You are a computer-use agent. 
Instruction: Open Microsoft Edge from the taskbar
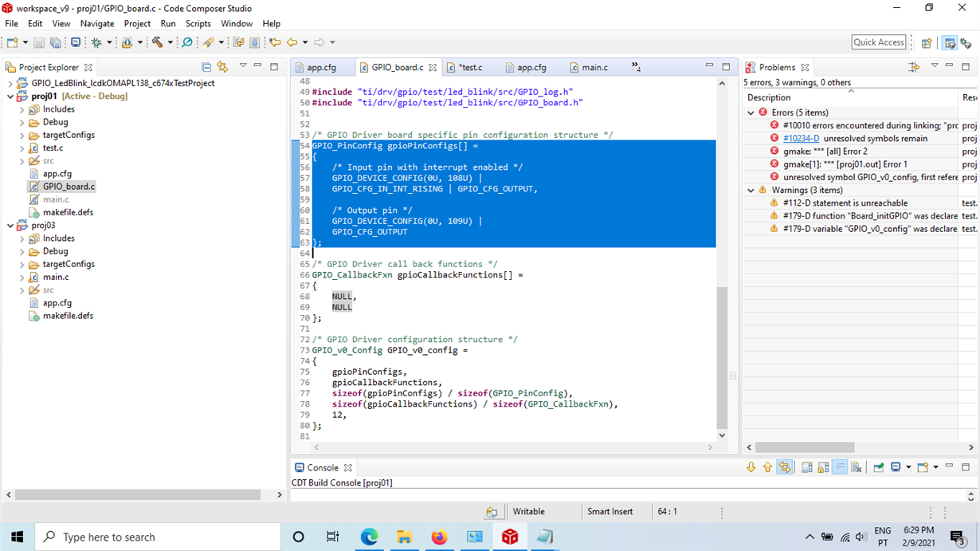tap(369, 537)
